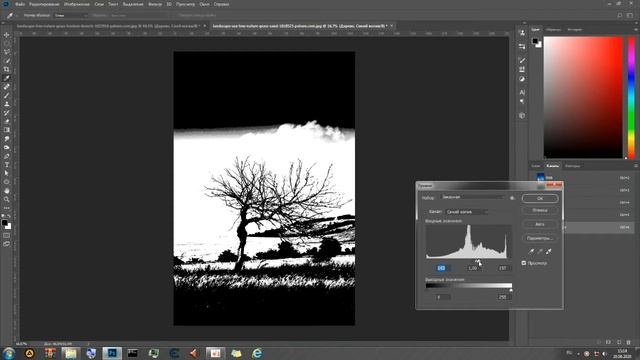The width and height of the screenshot is (640, 360).
Task: Pick the black point eyedropper in Levels
Action: (531, 251)
